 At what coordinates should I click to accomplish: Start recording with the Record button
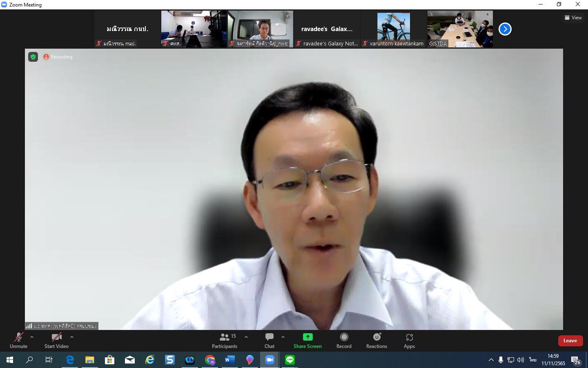344,341
